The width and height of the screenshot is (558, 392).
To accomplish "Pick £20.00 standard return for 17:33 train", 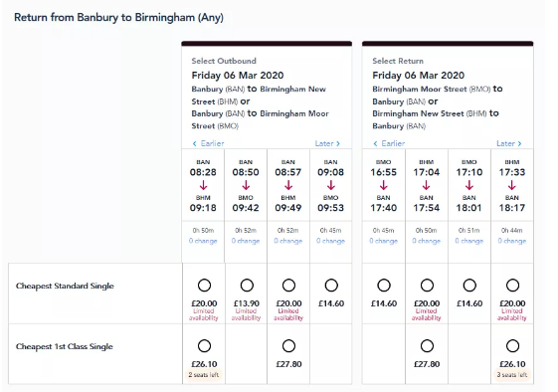I will tap(512, 286).
